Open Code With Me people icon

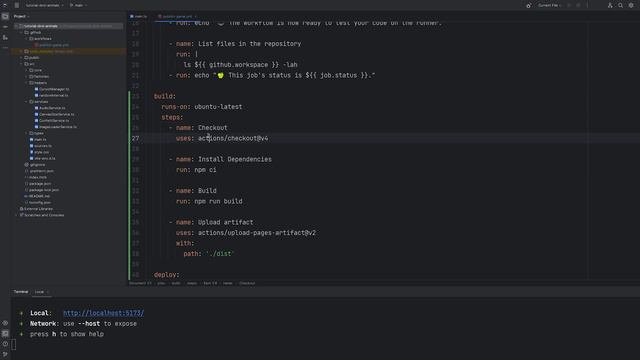click(x=610, y=5)
